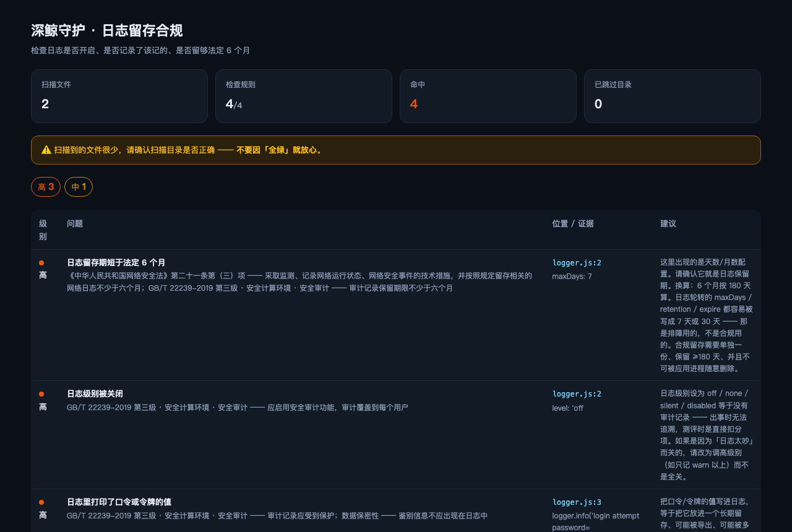Open the 检查规则 summary card
This screenshot has width=792, height=532.
click(304, 96)
